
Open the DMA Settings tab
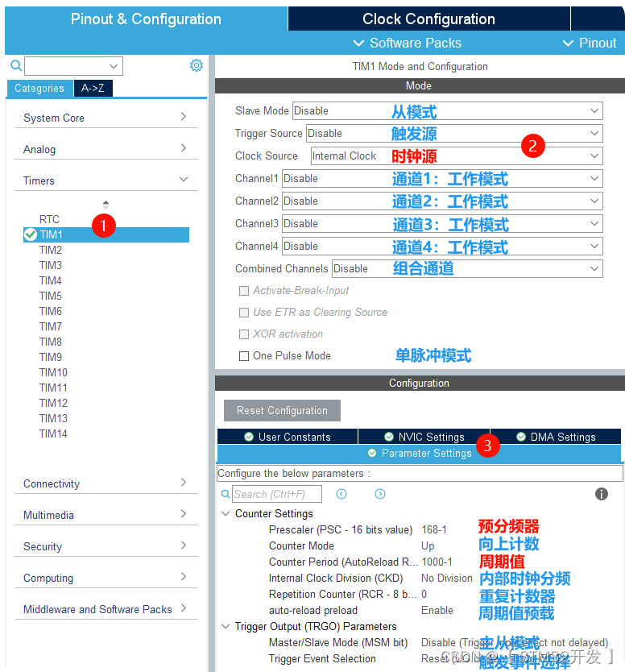(x=556, y=437)
